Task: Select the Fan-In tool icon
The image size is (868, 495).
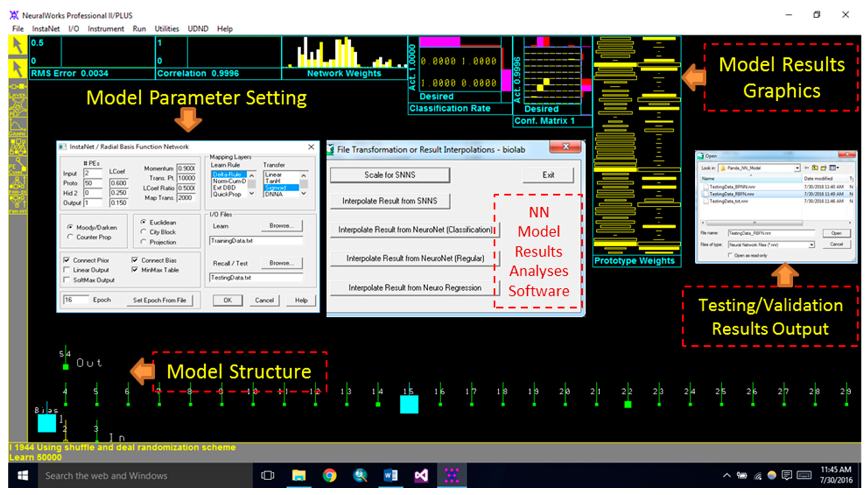Action: click(18, 185)
